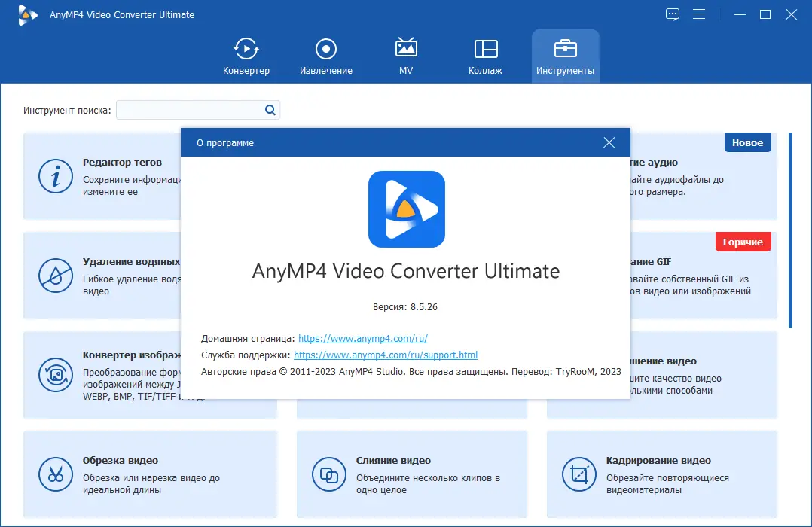Open the feedback chat icon in title bar
The height and width of the screenshot is (527, 812).
[672, 14]
